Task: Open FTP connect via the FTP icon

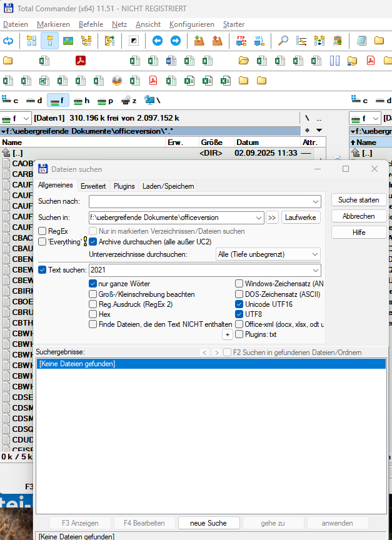Action: tap(241, 41)
